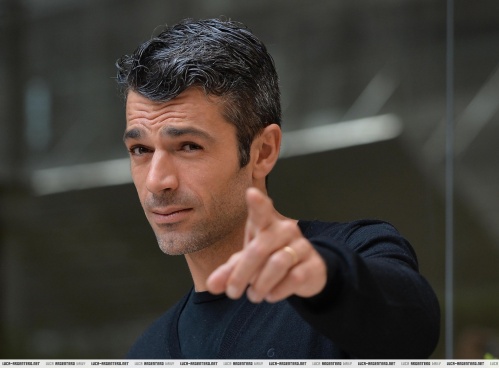Click the thin vertical glass edge line
The image size is (499, 368).
(450, 179)
